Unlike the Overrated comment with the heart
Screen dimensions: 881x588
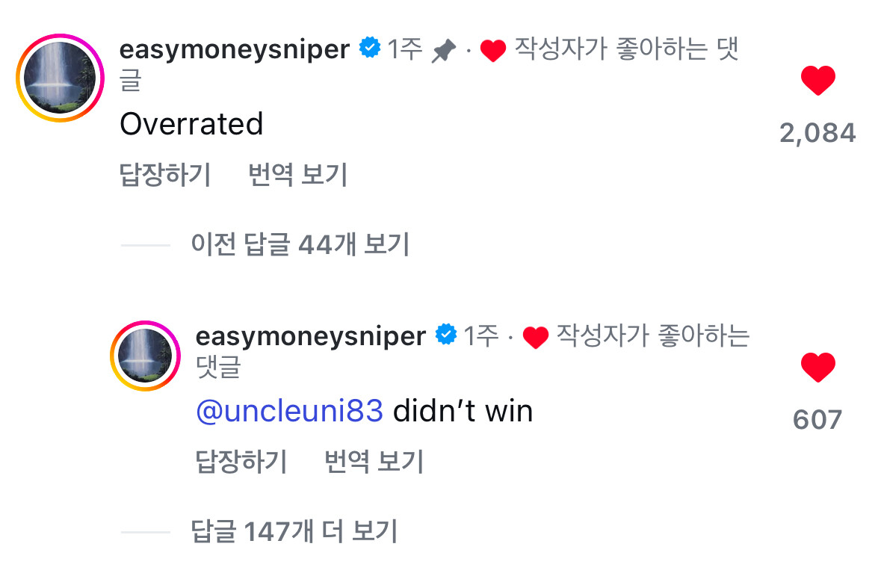[817, 81]
